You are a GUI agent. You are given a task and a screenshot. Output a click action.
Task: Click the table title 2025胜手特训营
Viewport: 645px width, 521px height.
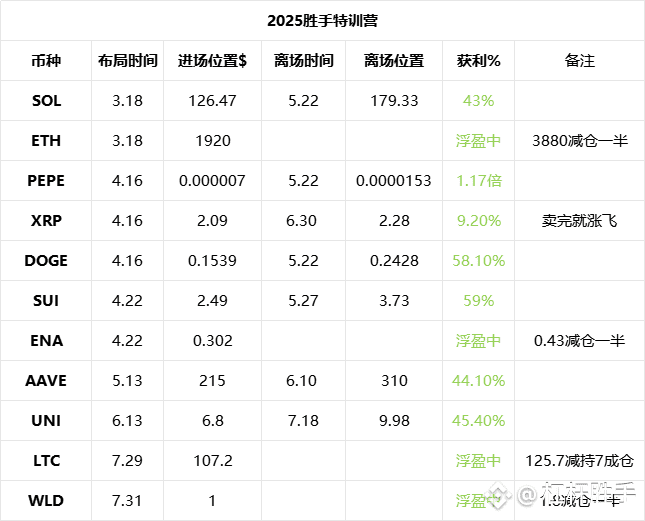pyautogui.click(x=322, y=21)
